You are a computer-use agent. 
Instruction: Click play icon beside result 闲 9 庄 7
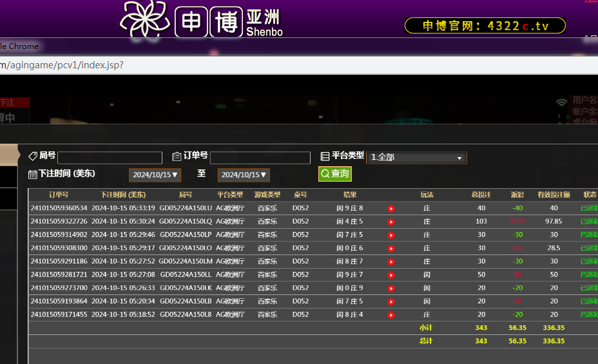coord(391,275)
